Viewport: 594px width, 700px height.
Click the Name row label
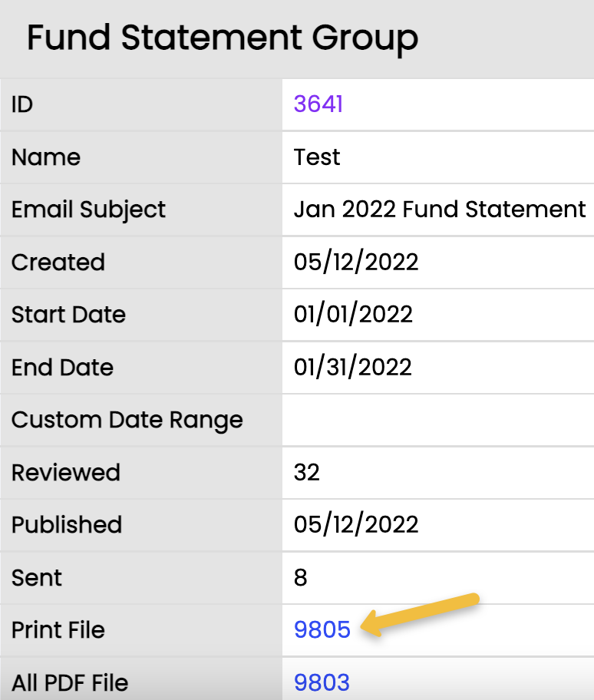coord(46,157)
